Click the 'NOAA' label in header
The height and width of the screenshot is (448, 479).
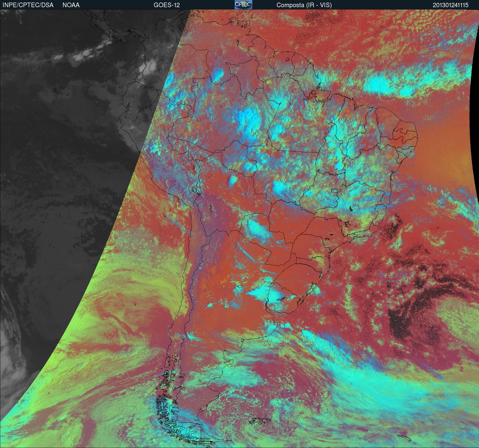(x=71, y=5)
